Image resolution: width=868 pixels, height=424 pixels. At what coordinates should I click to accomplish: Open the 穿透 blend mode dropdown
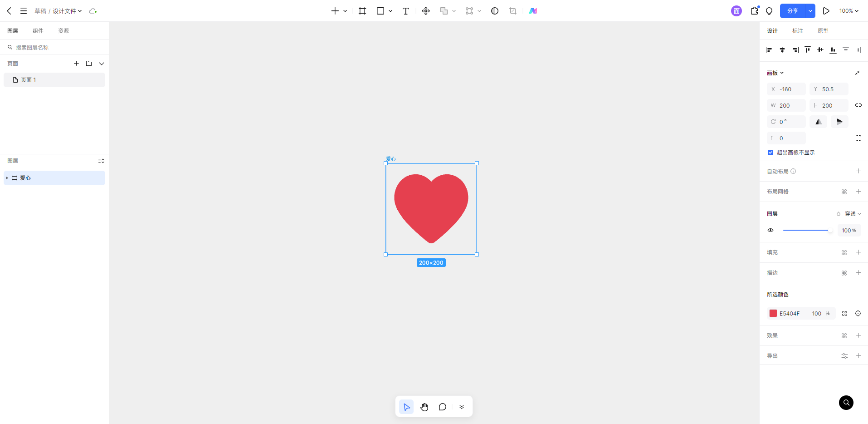tap(853, 214)
